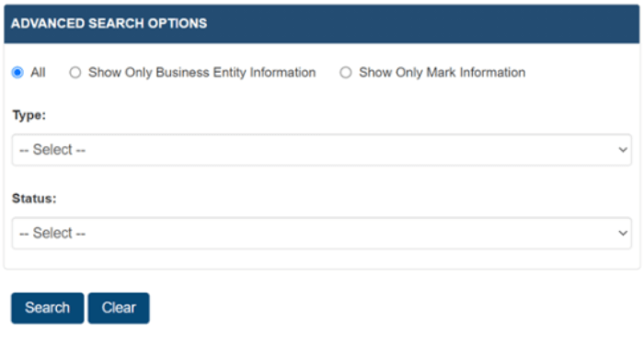Choose Show Only Business Entity Information radio
This screenshot has height=345, width=644.
click(75, 73)
